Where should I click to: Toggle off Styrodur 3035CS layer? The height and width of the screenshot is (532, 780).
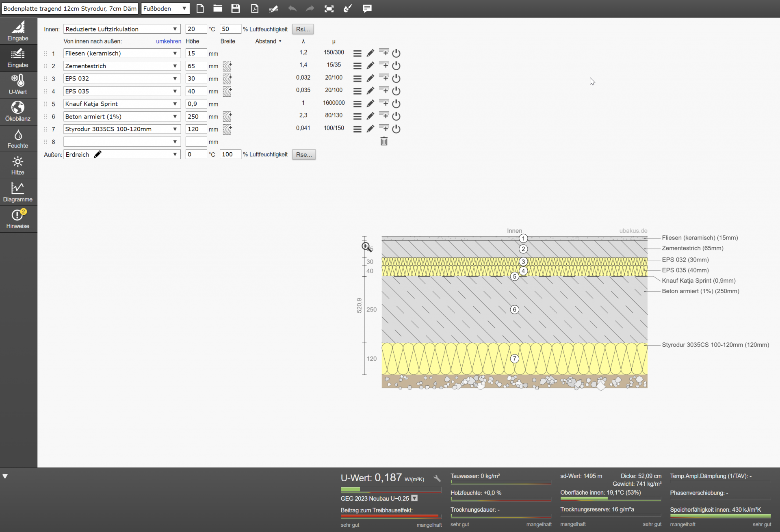pyautogui.click(x=396, y=129)
